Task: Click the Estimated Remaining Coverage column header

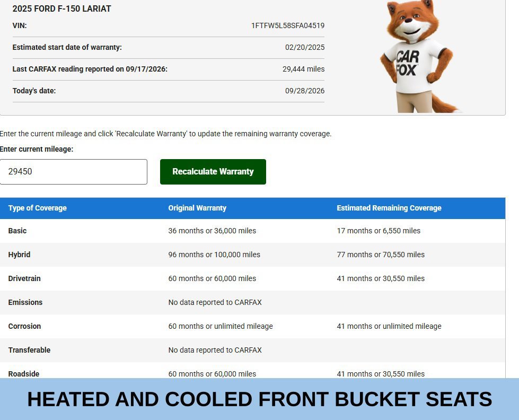Action: [x=389, y=208]
